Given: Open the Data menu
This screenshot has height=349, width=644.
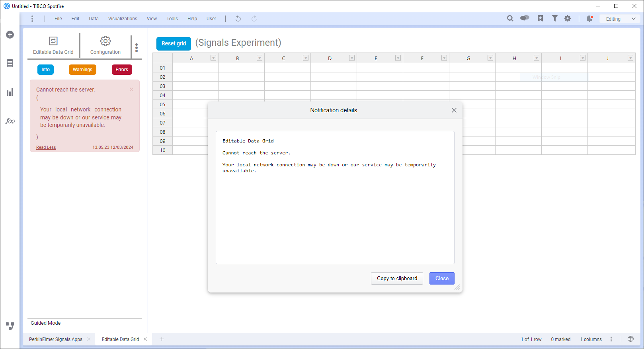Looking at the screenshot, I should [94, 19].
